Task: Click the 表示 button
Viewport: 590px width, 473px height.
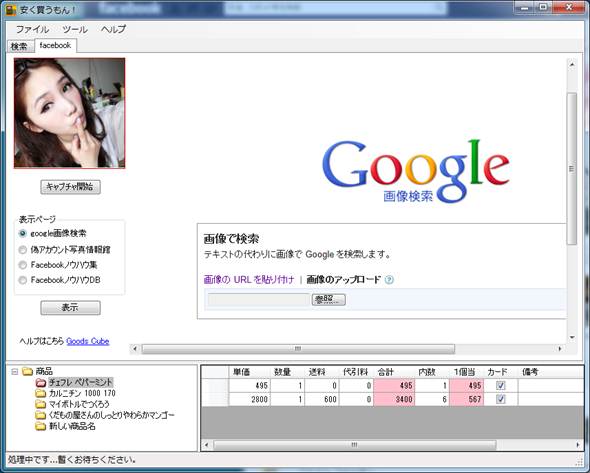Action: coord(70,307)
